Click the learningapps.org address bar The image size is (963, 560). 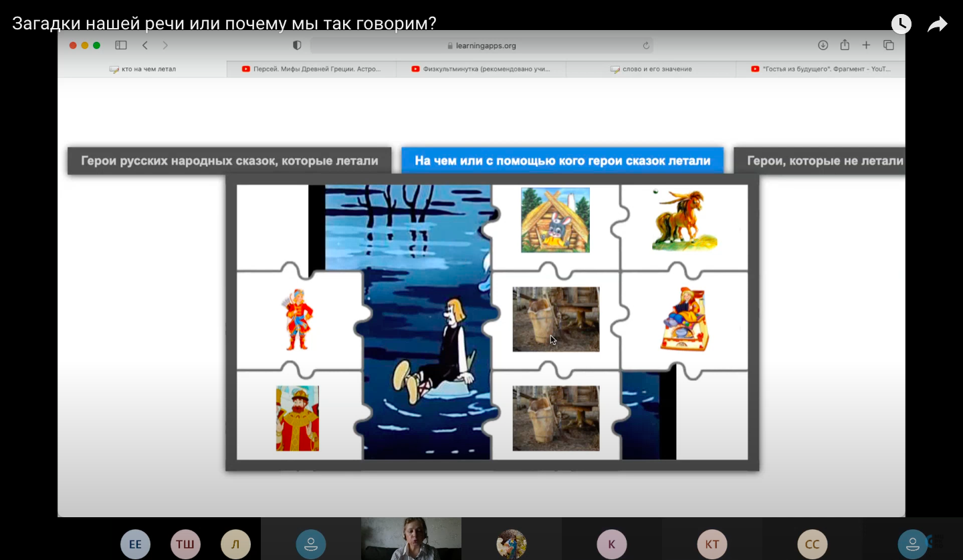(481, 45)
